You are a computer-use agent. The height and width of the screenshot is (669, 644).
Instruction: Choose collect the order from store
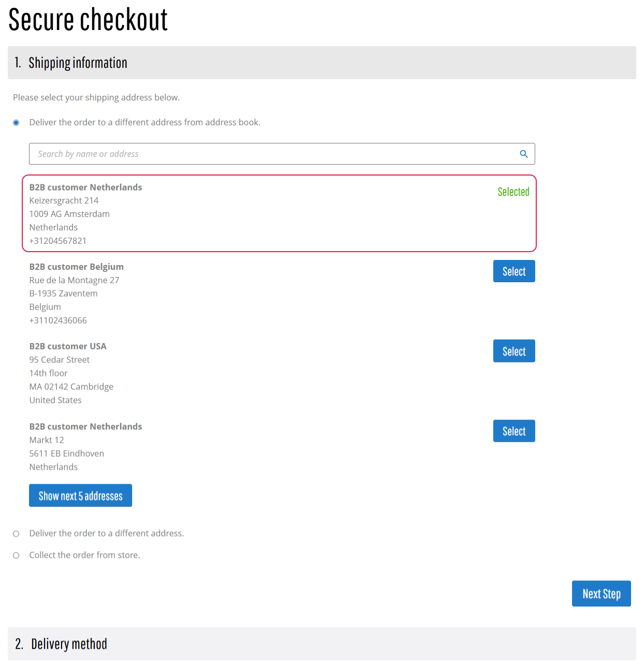point(16,556)
